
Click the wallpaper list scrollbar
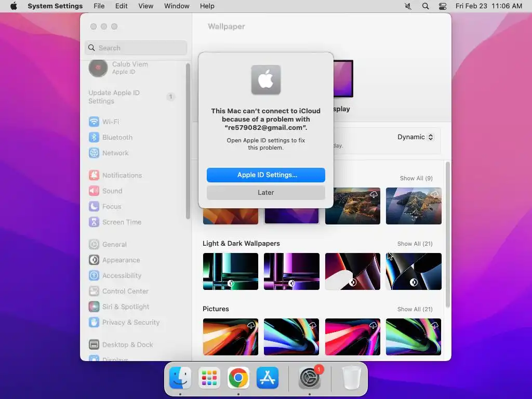point(448,235)
